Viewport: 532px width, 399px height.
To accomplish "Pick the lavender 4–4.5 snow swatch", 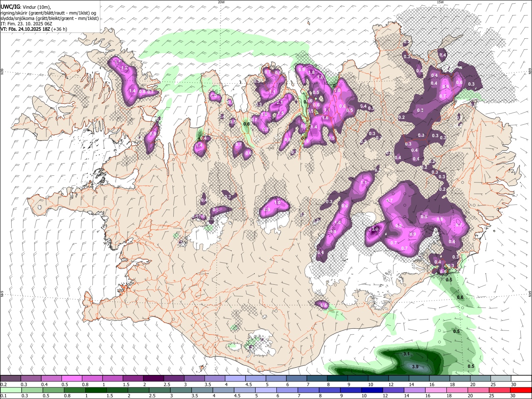I will pos(235,379).
